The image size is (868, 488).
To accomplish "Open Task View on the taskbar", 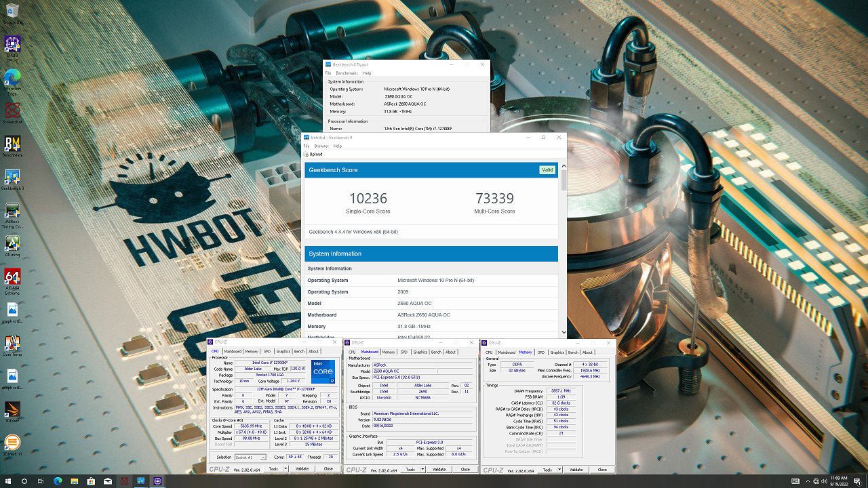I will click(x=41, y=481).
